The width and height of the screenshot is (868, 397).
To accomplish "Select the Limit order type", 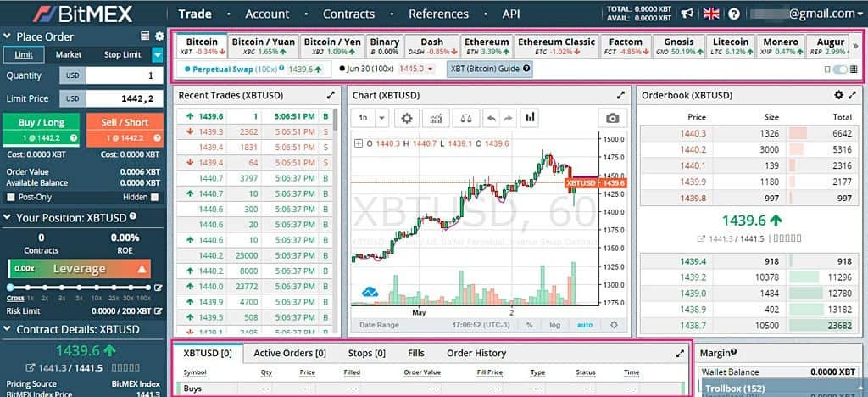I will coord(23,54).
